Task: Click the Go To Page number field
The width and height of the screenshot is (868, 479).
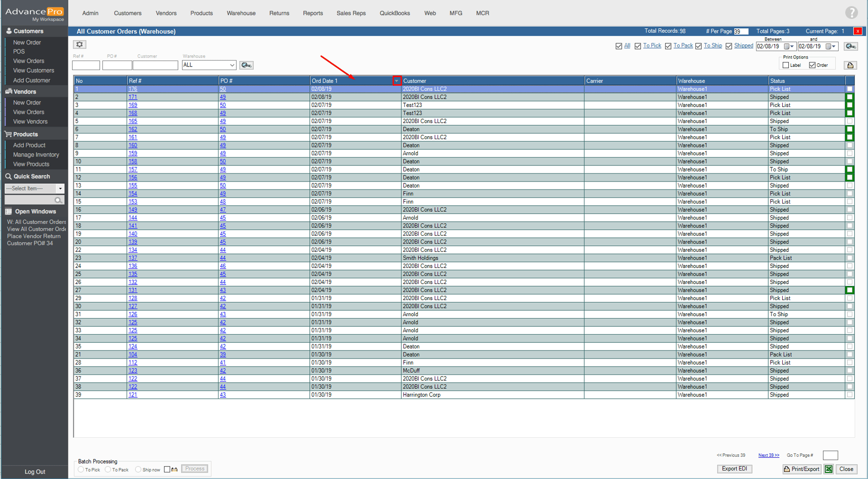Action: (x=830, y=455)
